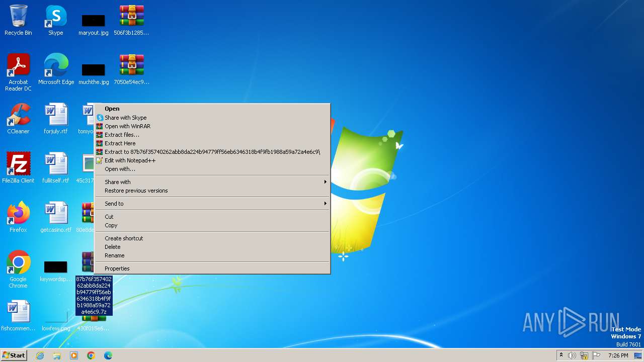Select the Skype desktop shortcut
Viewport: 644px width, 362px height.
point(56,20)
